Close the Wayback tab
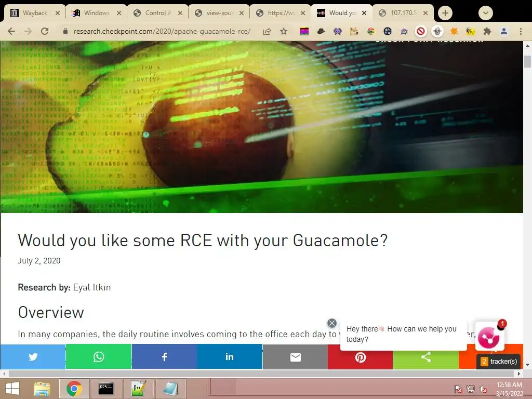Image resolution: width=532 pixels, height=399 pixels. click(58, 13)
